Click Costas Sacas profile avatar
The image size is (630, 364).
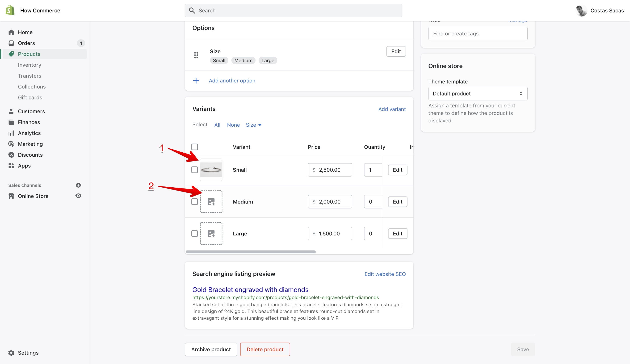(581, 10)
